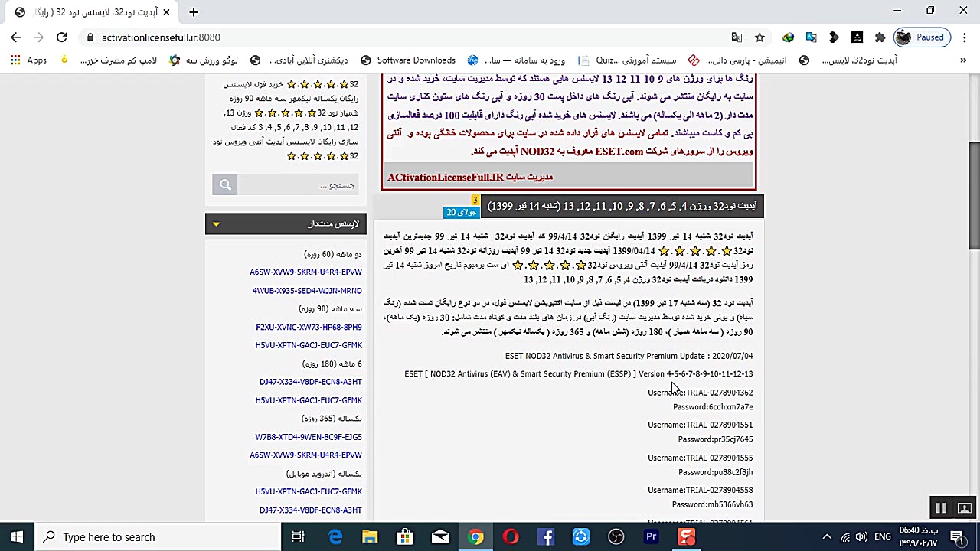Viewport: 980px width, 551px height.
Task: Expand the orange لایسنس منتخب dropdown arrow
Action: coord(217,223)
